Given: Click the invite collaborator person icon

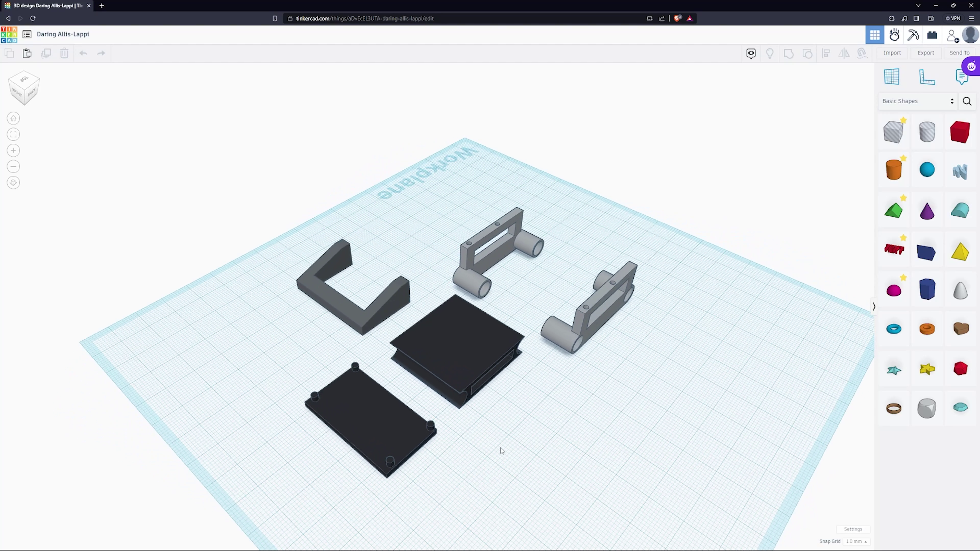Looking at the screenshot, I should click(x=952, y=35).
